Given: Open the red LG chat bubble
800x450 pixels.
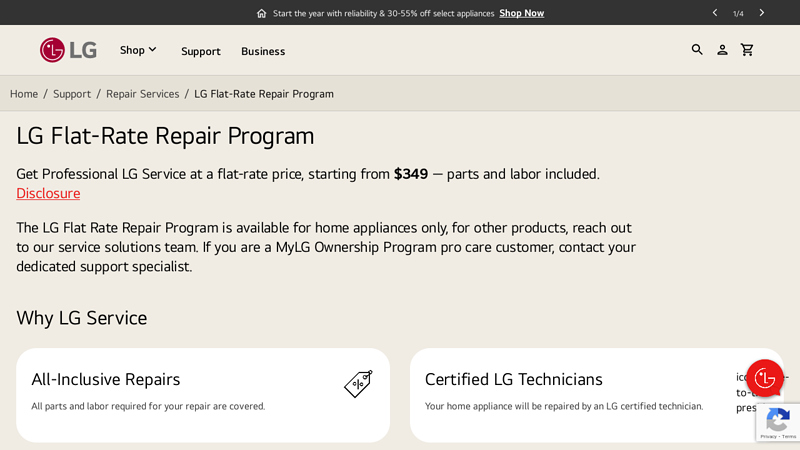Looking at the screenshot, I should click(765, 378).
